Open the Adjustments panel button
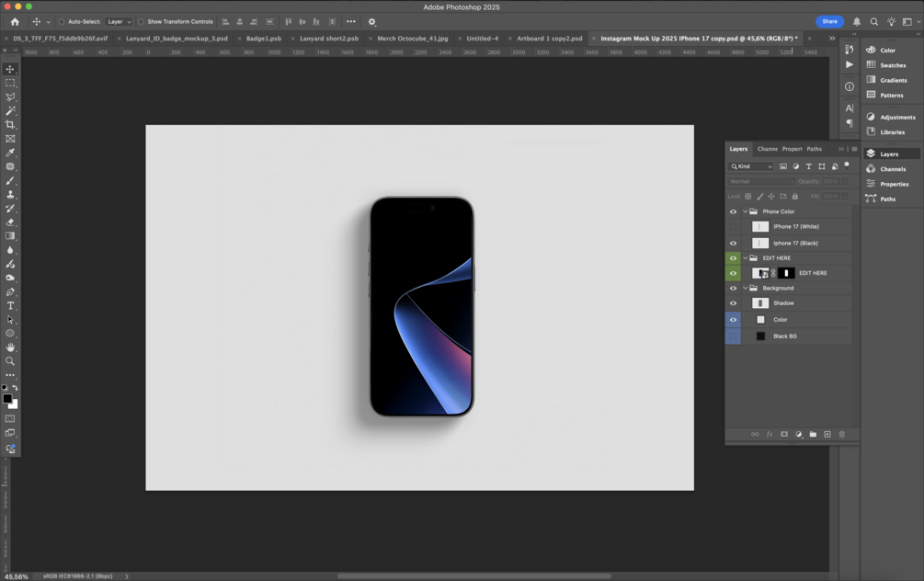Screen dimensions: 924x581 tap(890, 117)
